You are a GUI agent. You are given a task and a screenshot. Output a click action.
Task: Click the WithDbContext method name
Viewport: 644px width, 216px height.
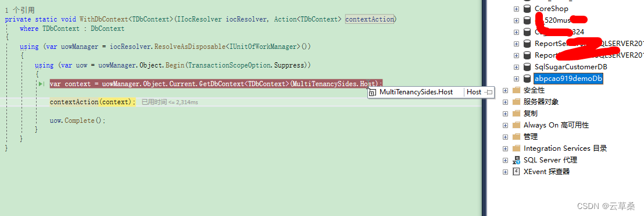pyautogui.click(x=104, y=19)
